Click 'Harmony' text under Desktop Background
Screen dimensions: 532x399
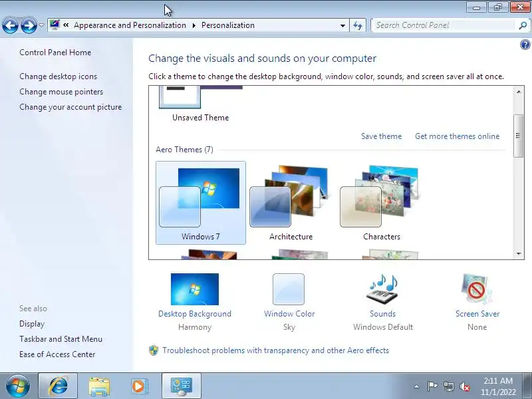pyautogui.click(x=195, y=327)
